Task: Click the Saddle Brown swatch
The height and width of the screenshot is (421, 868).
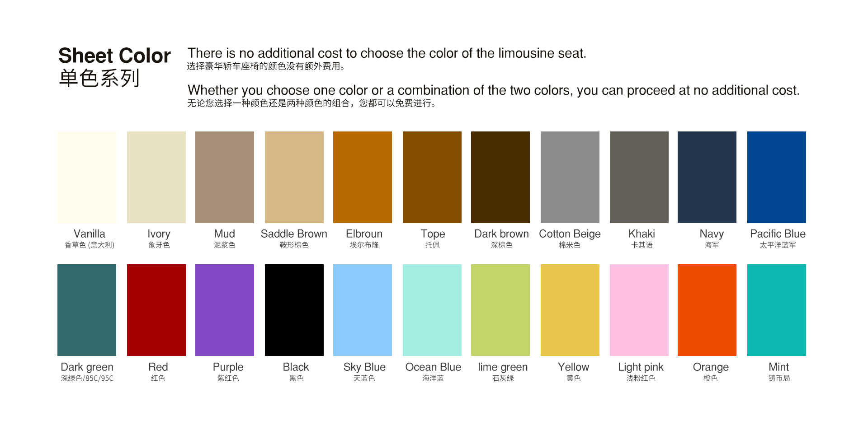Action: tap(294, 177)
